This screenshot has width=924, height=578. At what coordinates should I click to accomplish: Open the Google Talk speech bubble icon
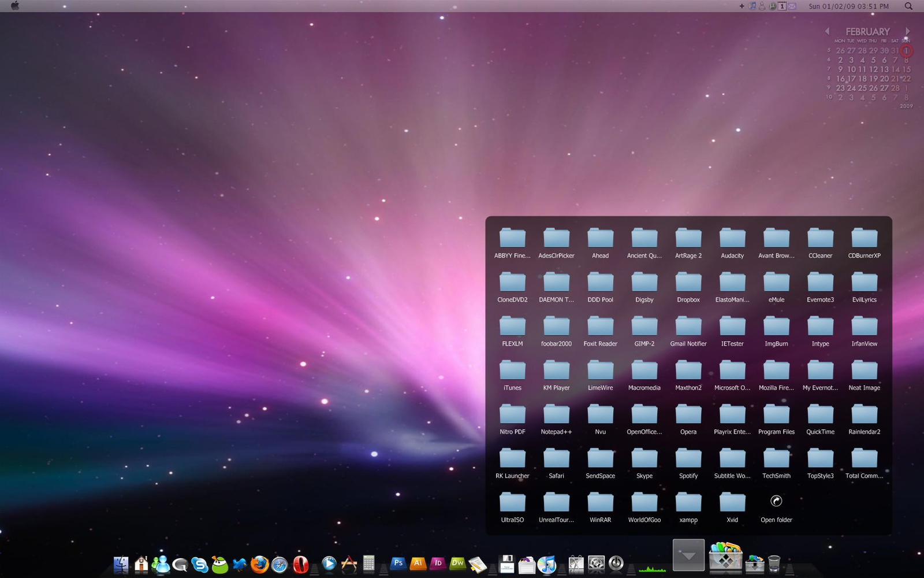click(180, 564)
